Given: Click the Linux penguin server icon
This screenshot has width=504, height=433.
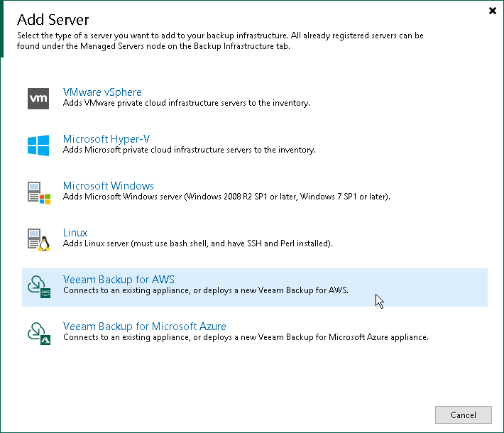Looking at the screenshot, I should [39, 240].
